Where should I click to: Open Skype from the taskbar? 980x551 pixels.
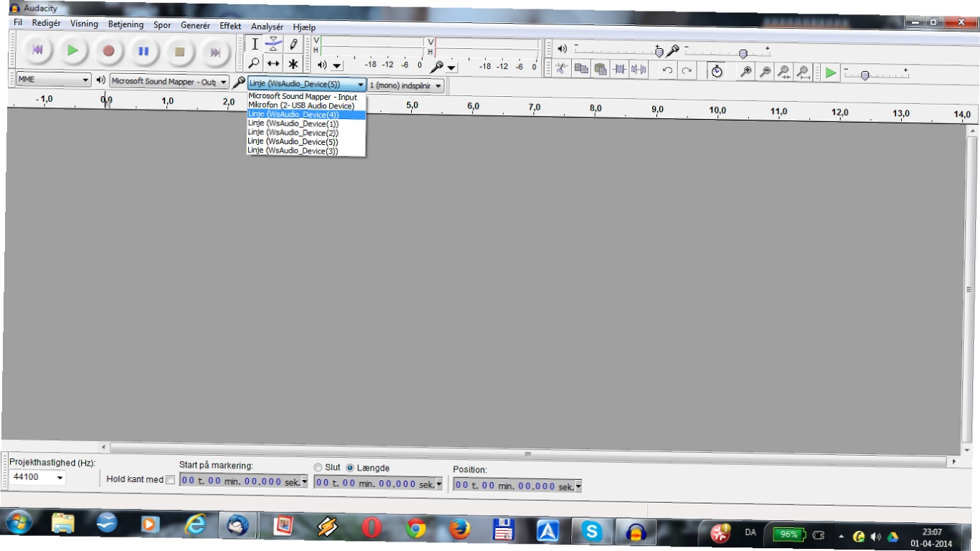click(593, 530)
